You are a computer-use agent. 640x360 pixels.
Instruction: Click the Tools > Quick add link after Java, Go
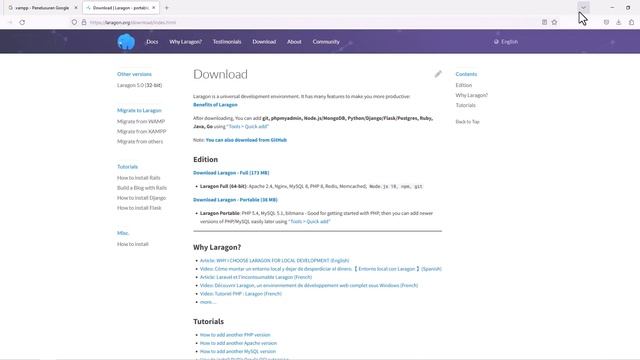point(248,127)
